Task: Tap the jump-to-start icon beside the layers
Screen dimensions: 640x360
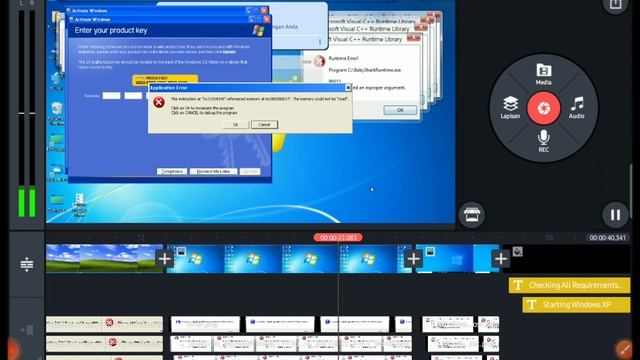Action: [x=27, y=329]
